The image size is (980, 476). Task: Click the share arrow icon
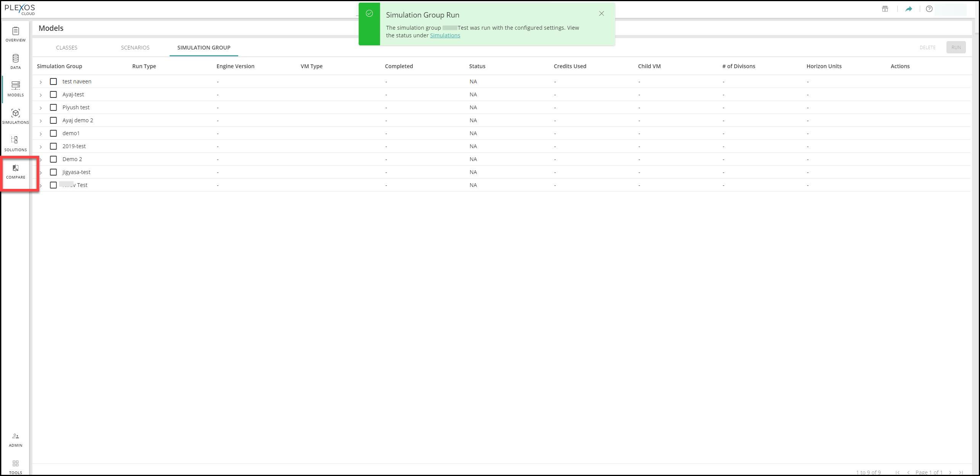[909, 9]
